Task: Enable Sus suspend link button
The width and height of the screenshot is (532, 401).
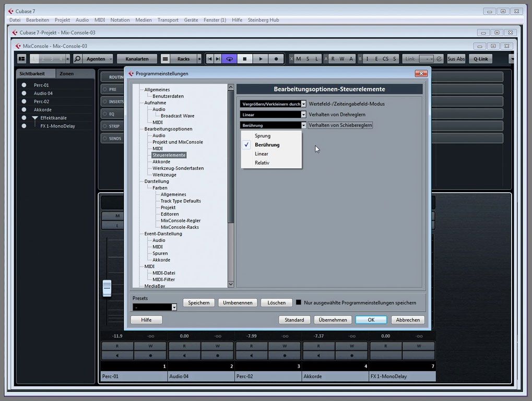Action: (451, 58)
